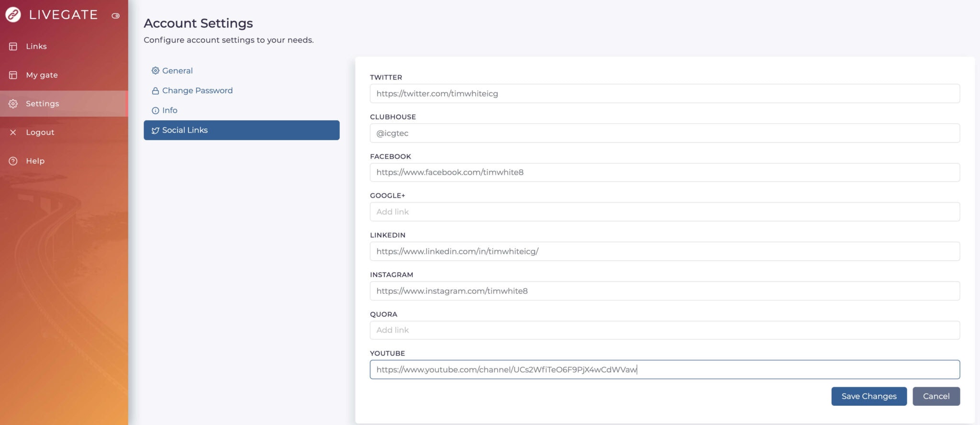Click the CLUBHOUSE field label
980x425 pixels.
click(393, 117)
